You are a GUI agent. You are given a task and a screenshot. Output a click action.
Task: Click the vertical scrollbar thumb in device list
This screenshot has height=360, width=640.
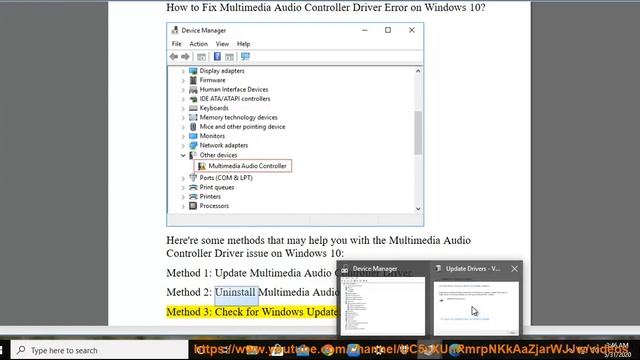coord(418,133)
